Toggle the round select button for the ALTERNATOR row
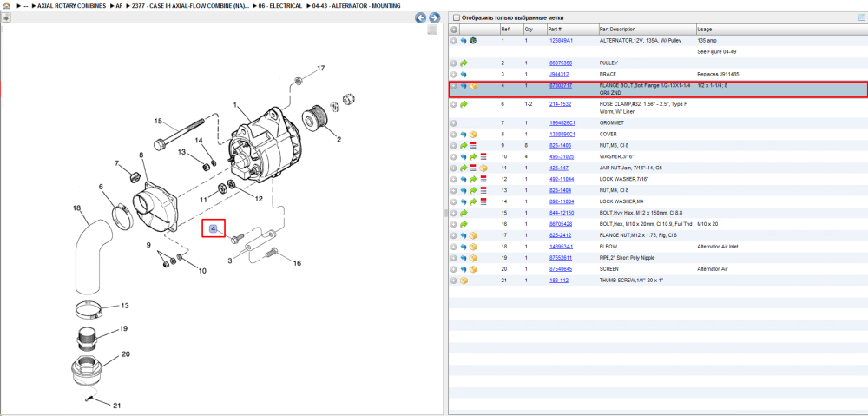Screen dimensions: 868x416 pos(453,41)
